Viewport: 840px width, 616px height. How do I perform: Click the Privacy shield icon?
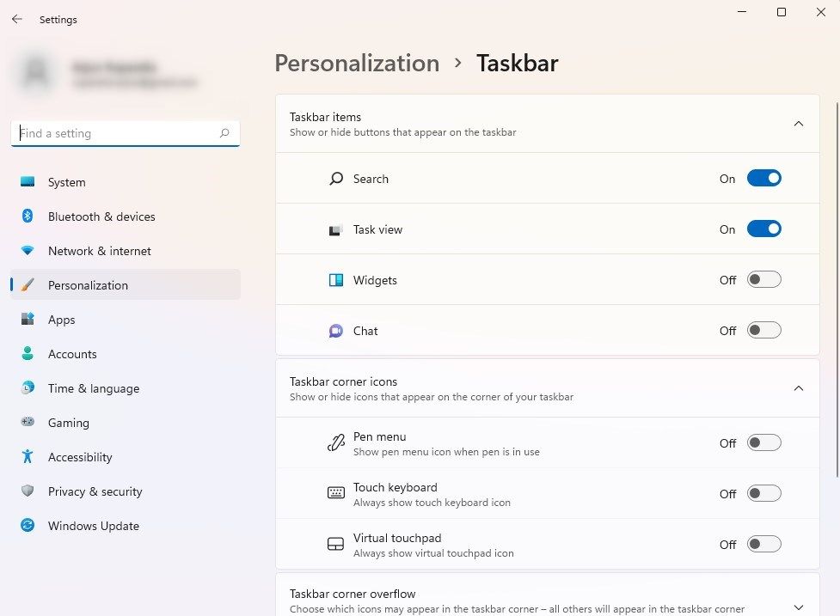click(x=28, y=491)
